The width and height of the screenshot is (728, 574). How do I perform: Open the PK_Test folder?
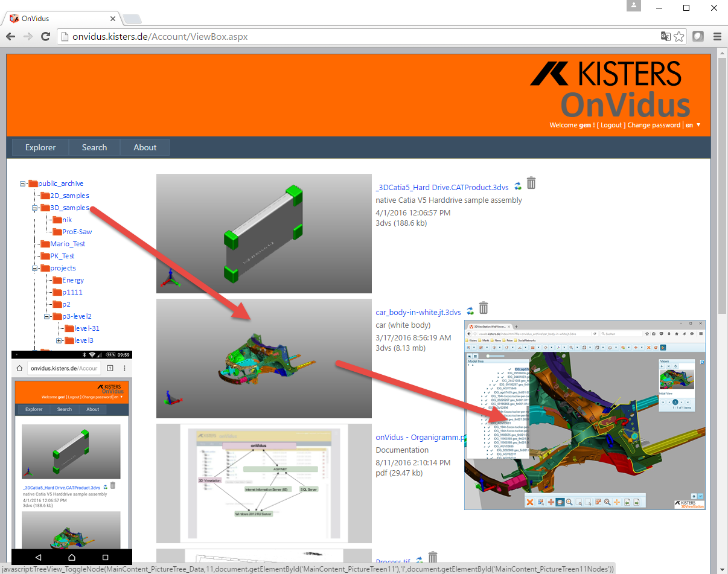62,256
